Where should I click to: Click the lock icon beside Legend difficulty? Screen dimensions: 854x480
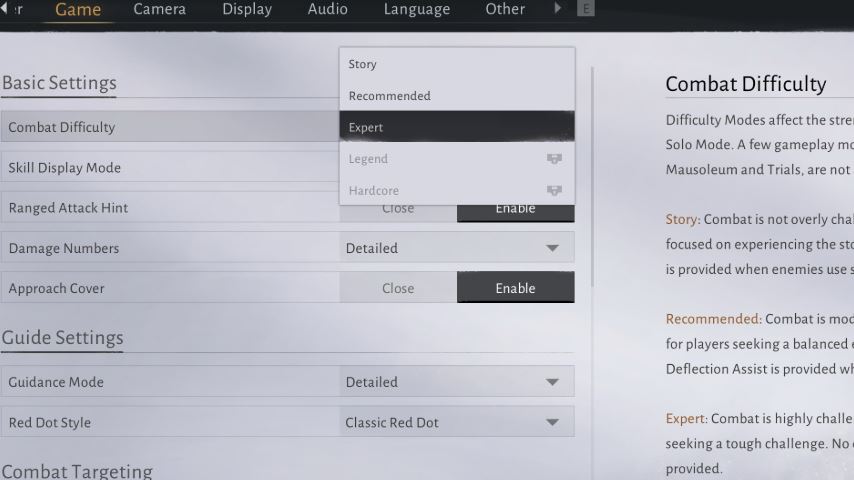pyautogui.click(x=553, y=159)
